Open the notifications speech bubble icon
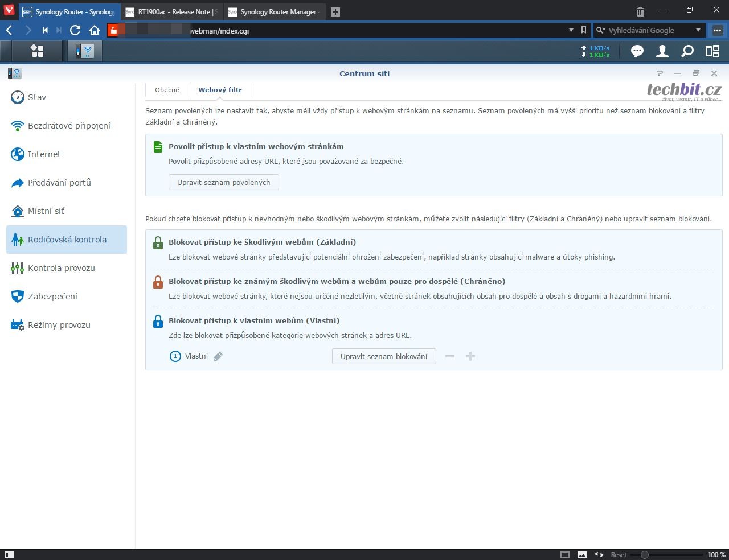This screenshot has width=729, height=560. (x=637, y=51)
